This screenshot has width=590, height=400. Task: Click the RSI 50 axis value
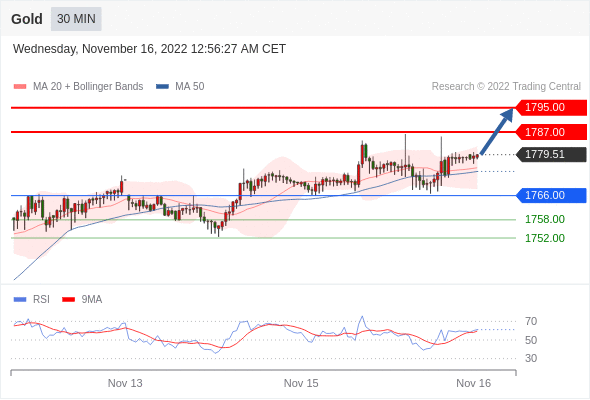pyautogui.click(x=531, y=340)
